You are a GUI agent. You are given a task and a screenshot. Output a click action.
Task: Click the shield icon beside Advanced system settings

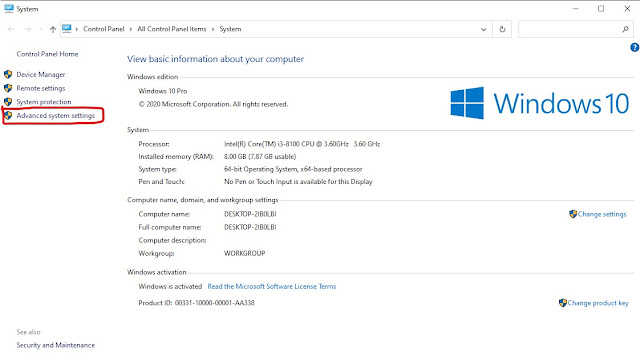tap(8, 116)
